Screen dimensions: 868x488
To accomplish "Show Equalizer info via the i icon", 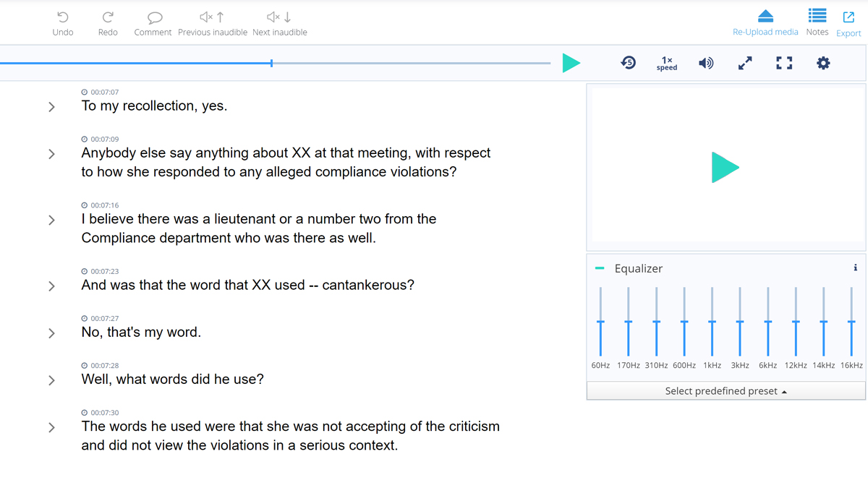I will [x=855, y=267].
